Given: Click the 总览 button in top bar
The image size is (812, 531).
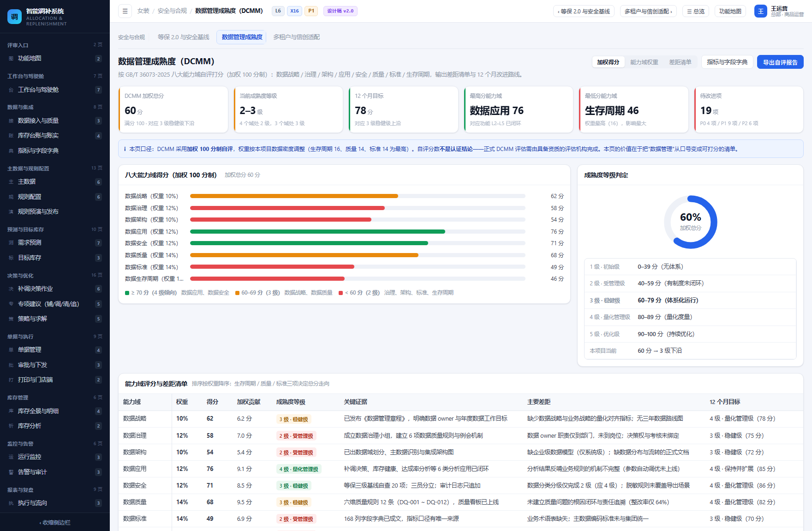Looking at the screenshot, I should point(696,11).
